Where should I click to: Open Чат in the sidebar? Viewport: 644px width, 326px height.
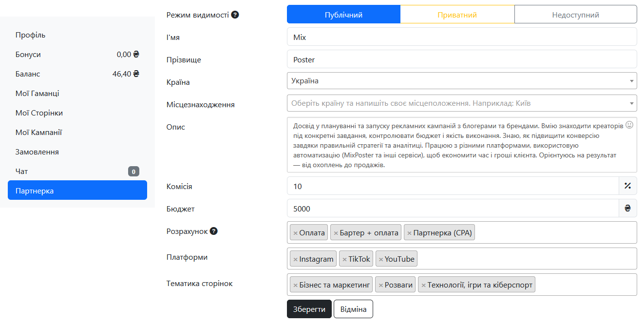tap(22, 172)
